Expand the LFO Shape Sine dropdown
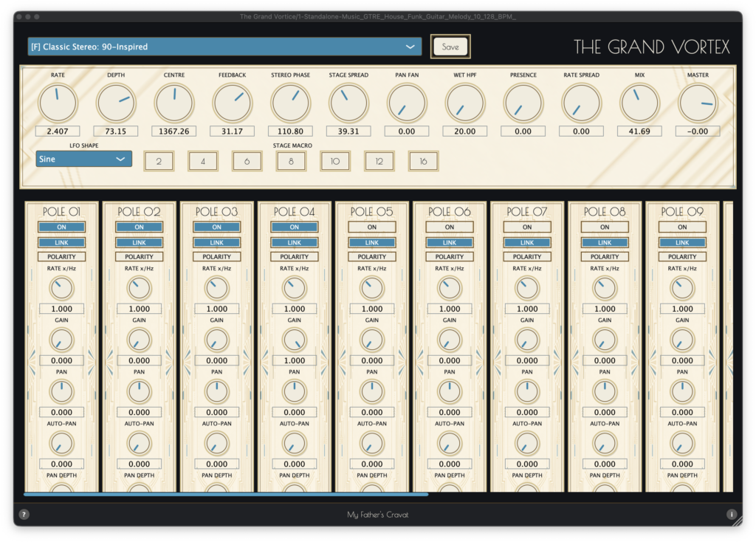Viewport: 756px width, 542px height. tap(84, 159)
